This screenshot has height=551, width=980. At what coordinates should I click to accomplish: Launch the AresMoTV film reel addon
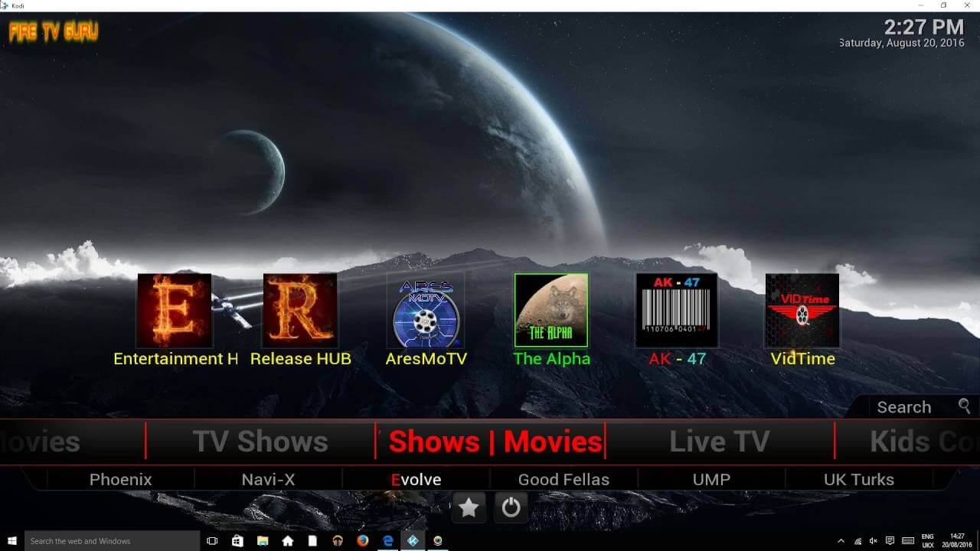pos(426,311)
